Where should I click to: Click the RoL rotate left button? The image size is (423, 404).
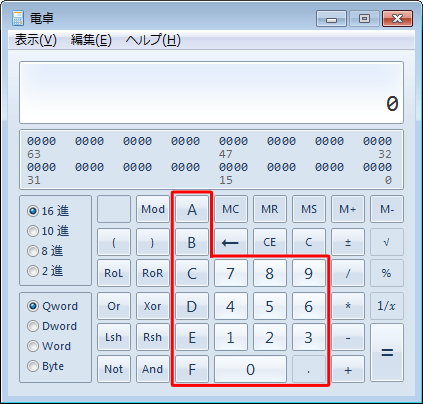(x=114, y=273)
